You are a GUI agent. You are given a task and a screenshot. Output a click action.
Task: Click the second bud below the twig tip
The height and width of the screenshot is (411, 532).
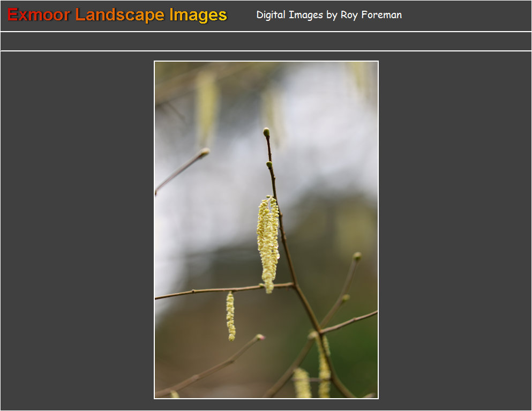coord(269,165)
